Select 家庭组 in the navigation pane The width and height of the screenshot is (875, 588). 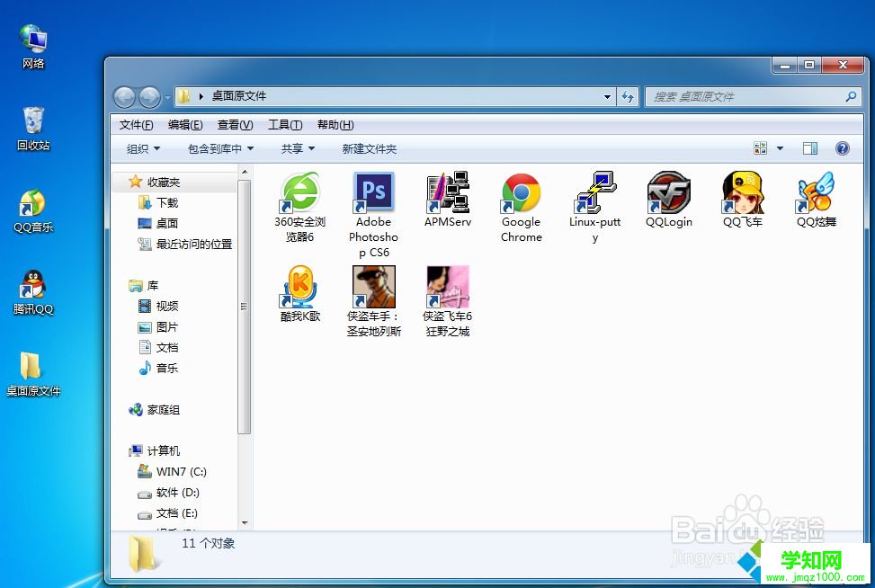(154, 410)
